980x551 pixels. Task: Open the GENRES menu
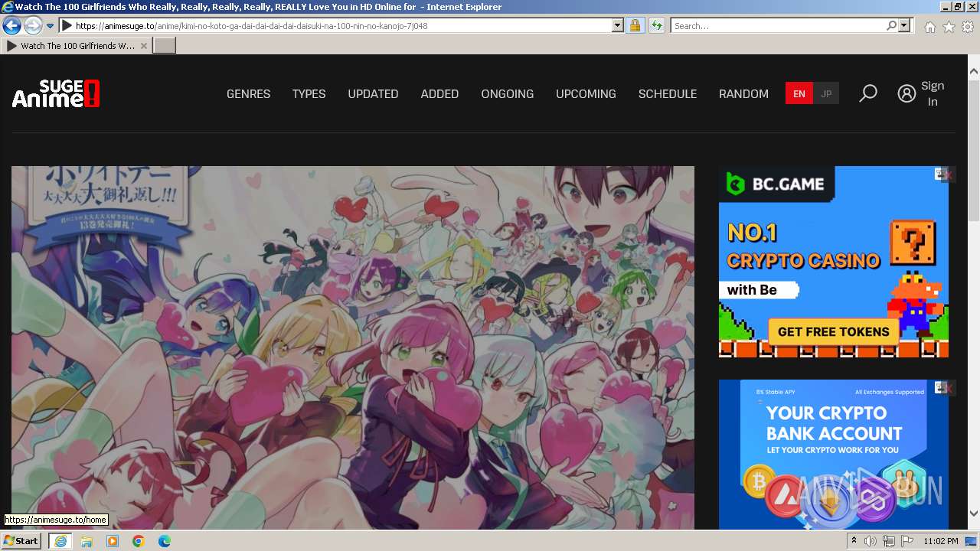(248, 93)
